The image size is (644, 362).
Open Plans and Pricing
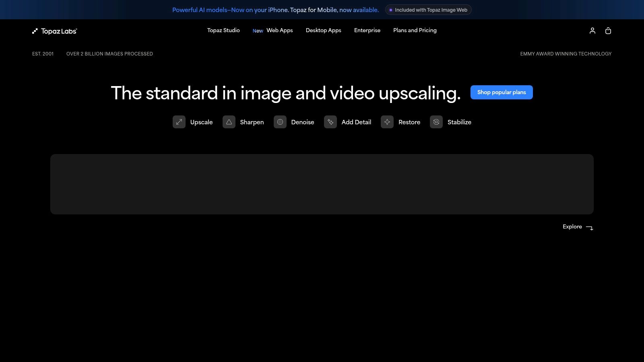[415, 30]
